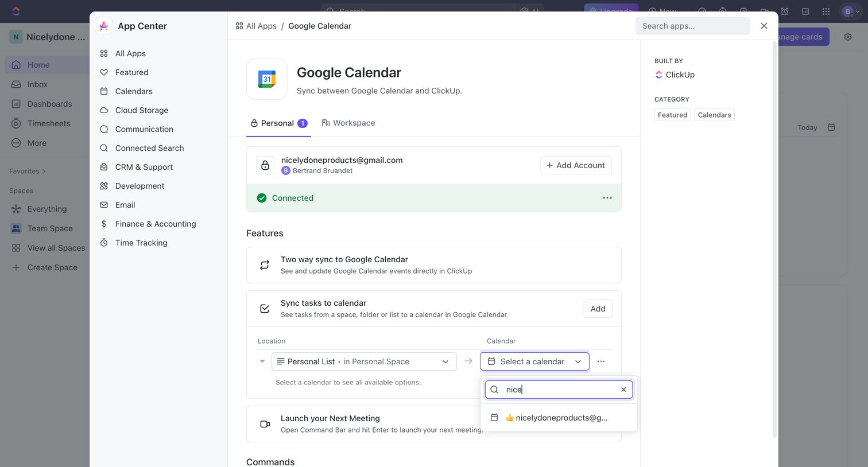Click the alarm clock reminder icon in top bar

[785, 11]
